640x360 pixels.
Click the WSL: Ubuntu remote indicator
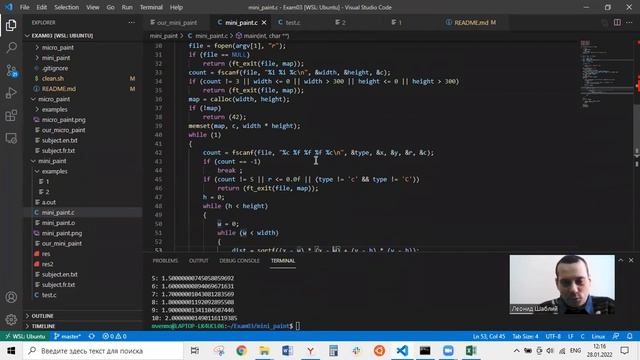point(25,336)
